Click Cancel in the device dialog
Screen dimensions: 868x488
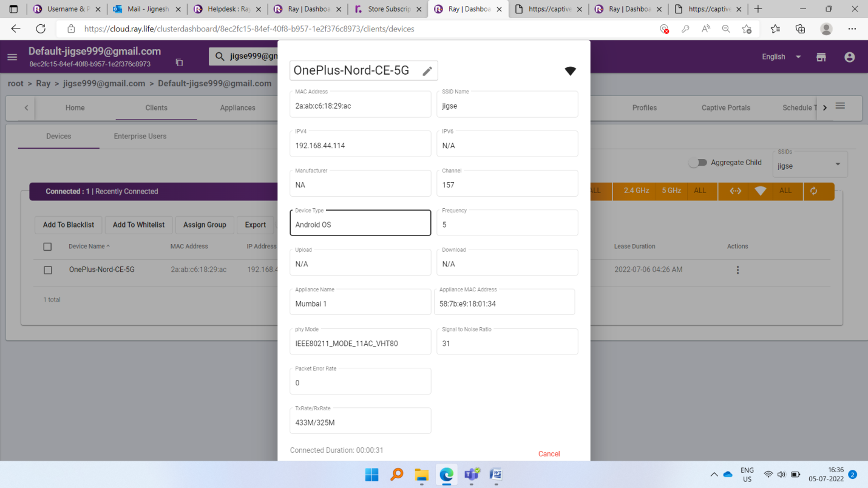click(x=549, y=454)
